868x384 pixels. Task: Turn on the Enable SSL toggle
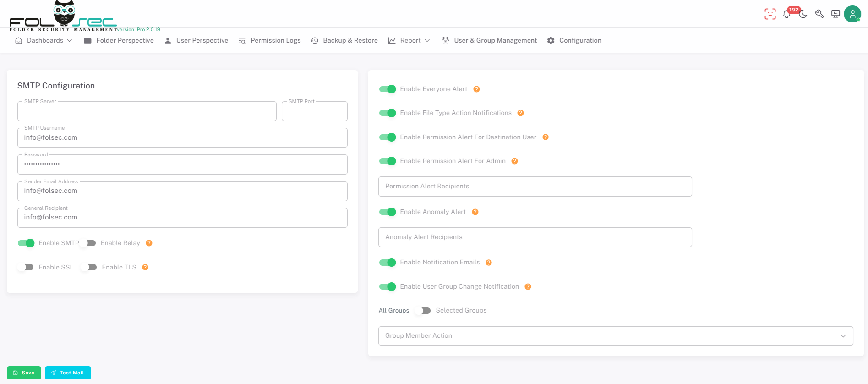[x=26, y=267]
